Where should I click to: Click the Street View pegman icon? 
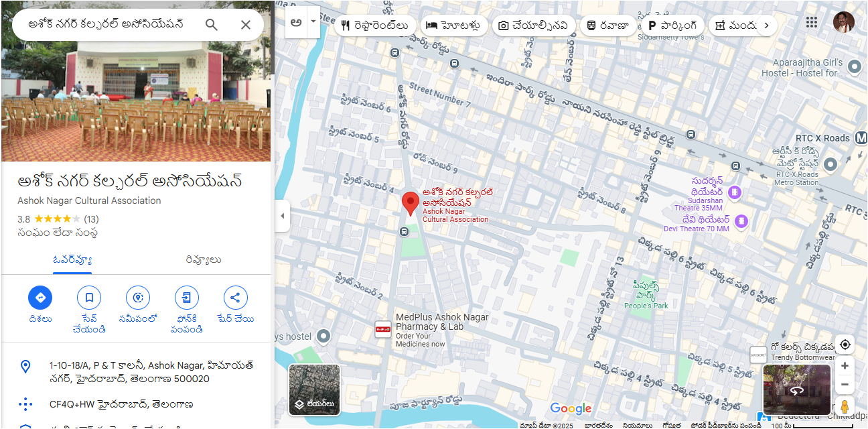pos(845,406)
